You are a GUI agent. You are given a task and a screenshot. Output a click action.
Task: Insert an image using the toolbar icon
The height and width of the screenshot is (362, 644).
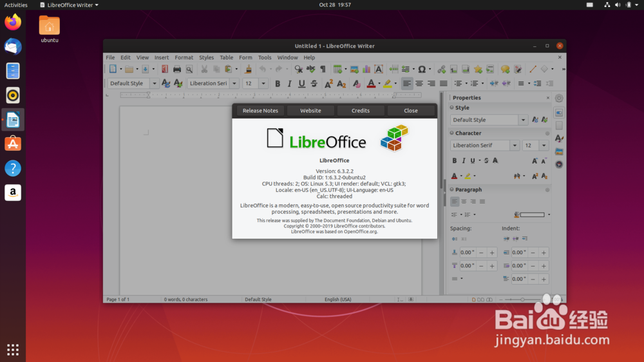[354, 70]
